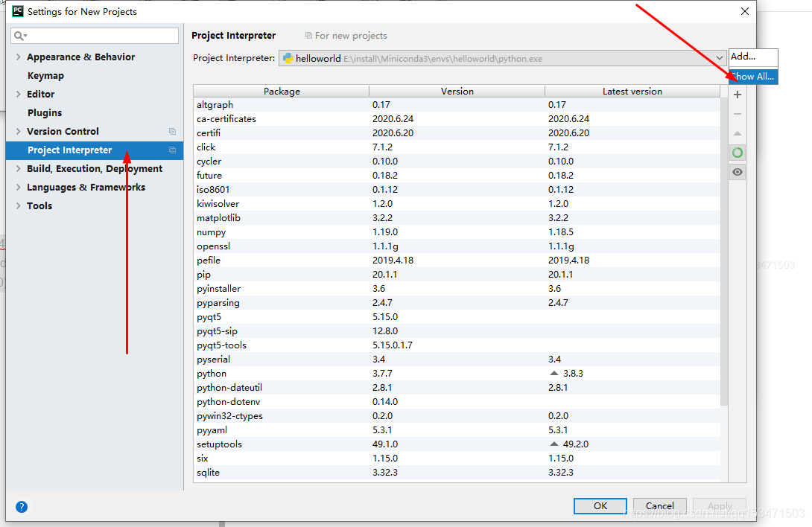Expand the Editor settings node
The image size is (812, 527).
pyautogui.click(x=18, y=95)
